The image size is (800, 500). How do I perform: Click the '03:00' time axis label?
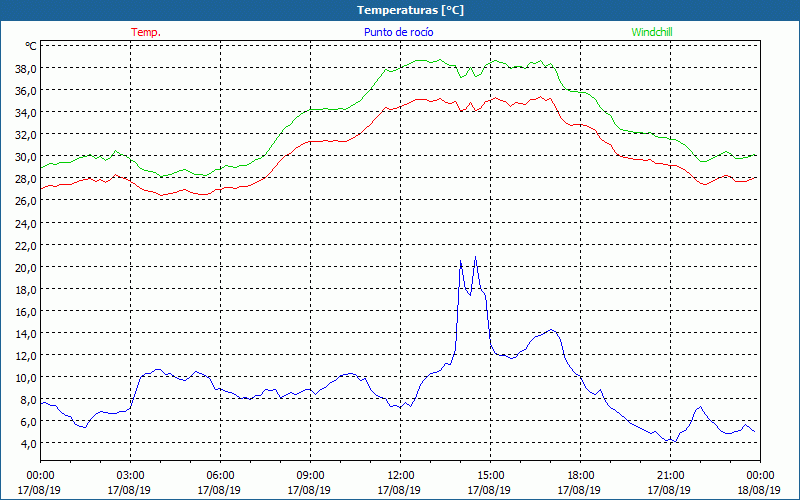[130, 475]
